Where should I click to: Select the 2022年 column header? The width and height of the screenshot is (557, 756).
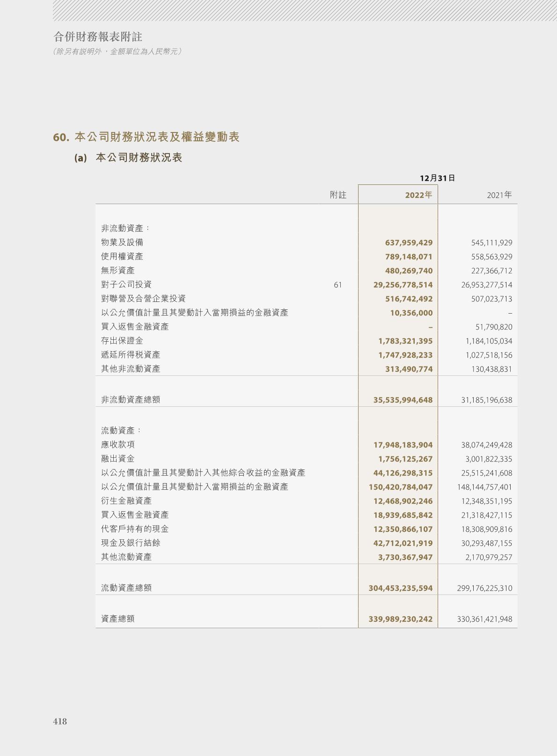click(418, 195)
